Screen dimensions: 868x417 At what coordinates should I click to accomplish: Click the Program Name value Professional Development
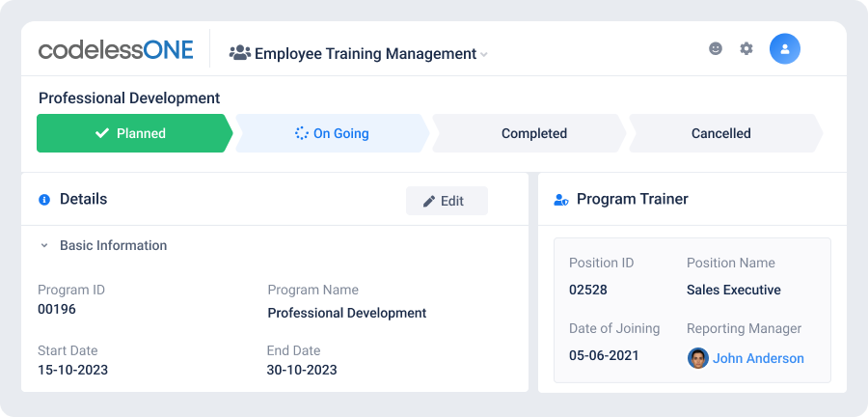[x=347, y=313]
